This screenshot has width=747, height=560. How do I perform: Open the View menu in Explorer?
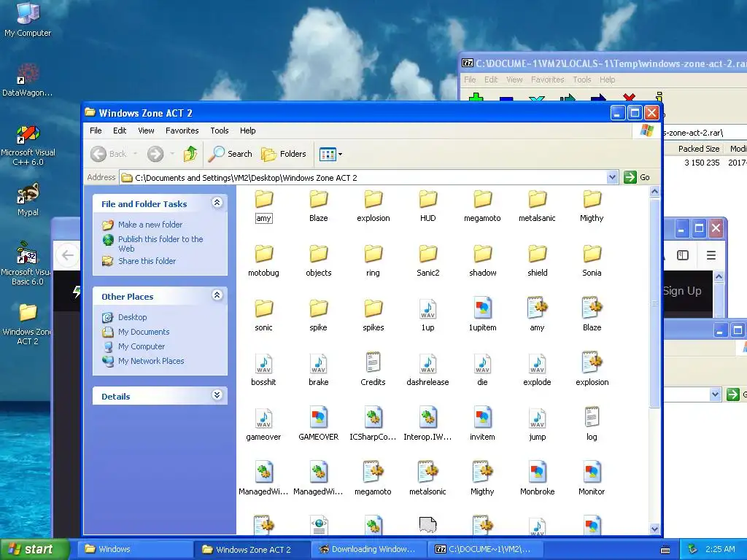click(x=146, y=131)
